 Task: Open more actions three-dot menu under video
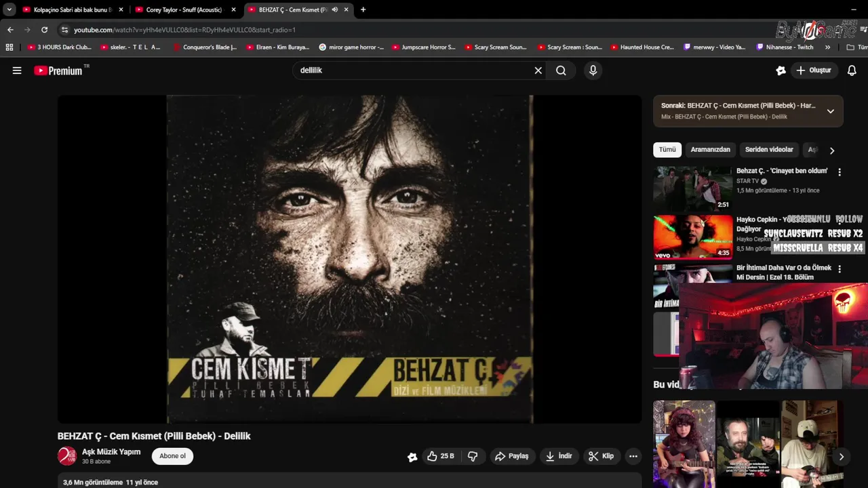(x=633, y=456)
